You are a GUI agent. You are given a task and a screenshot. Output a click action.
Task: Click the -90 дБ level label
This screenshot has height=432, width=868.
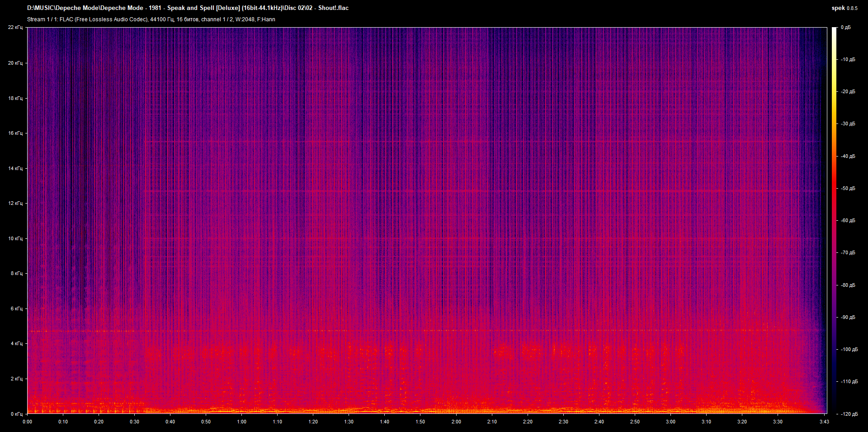coord(848,317)
